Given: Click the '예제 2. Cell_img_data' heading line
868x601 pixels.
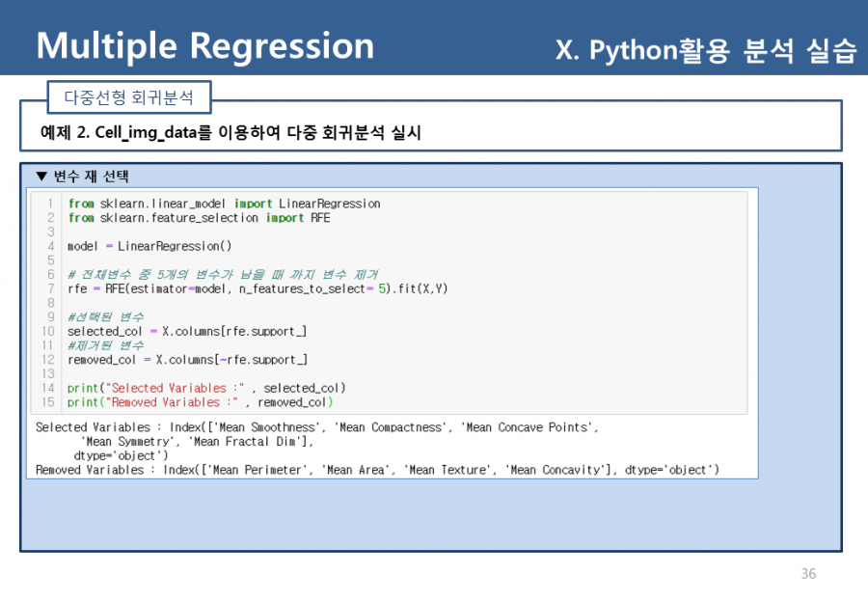Looking at the screenshot, I should point(231,132).
